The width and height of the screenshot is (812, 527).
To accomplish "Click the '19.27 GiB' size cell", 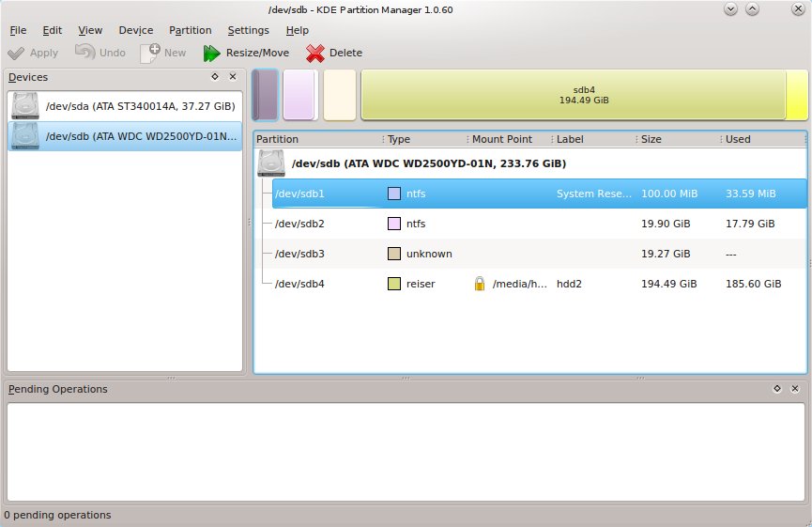I will point(666,254).
